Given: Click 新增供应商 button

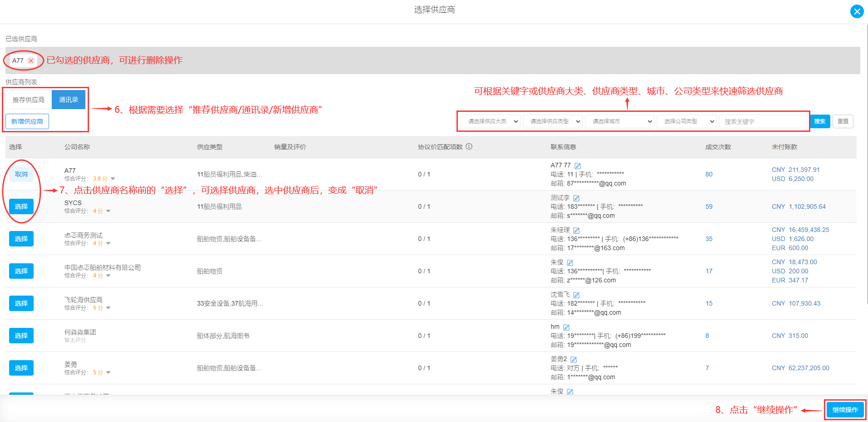Looking at the screenshot, I should [27, 121].
